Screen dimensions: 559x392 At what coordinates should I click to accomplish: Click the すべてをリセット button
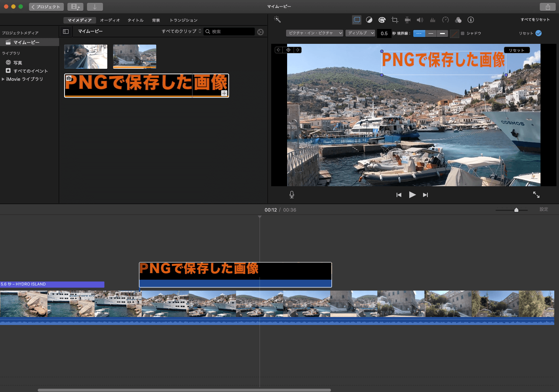coord(535,20)
